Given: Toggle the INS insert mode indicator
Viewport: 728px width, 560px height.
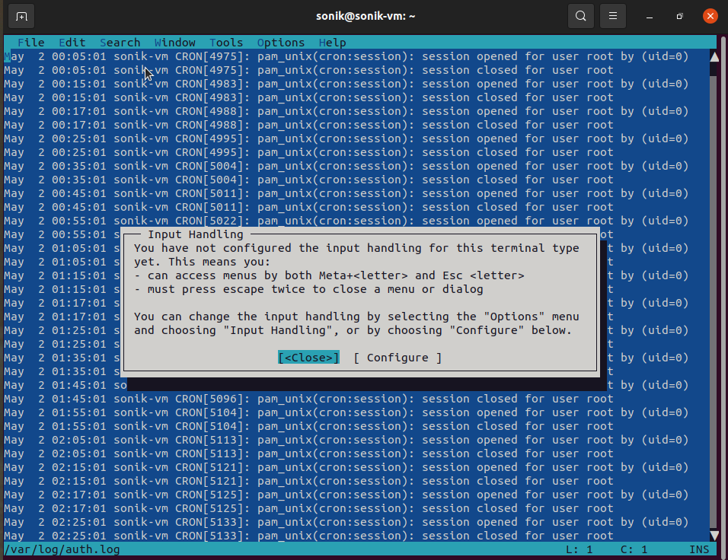Looking at the screenshot, I should [x=698, y=549].
